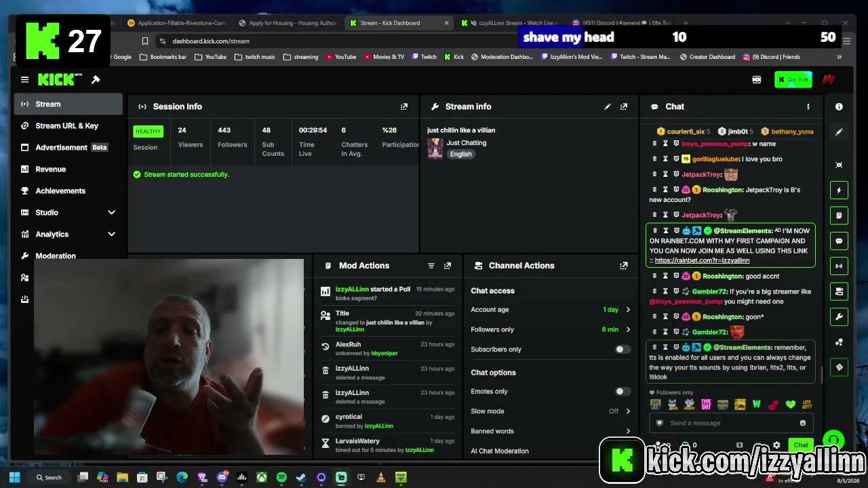868x488 pixels.
Task: Click the wrench icon in right sidebar
Action: click(839, 317)
